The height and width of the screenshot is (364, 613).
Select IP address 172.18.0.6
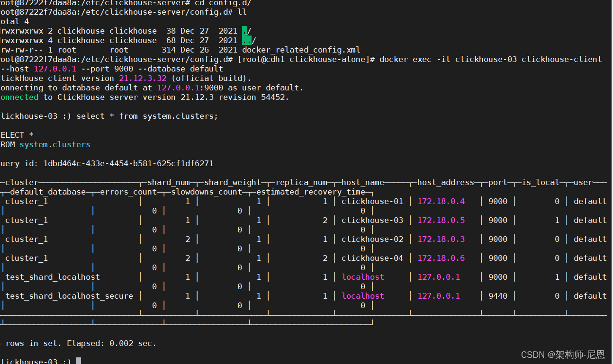coord(441,258)
